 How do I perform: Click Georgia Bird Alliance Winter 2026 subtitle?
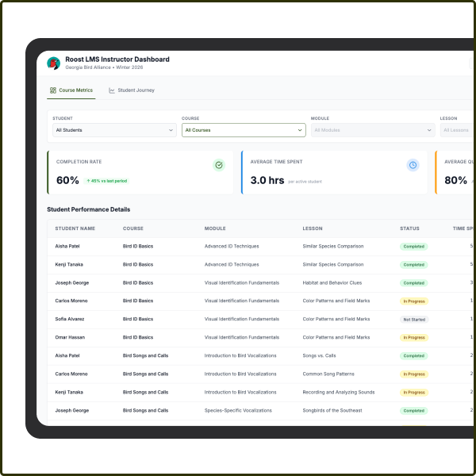tap(104, 67)
